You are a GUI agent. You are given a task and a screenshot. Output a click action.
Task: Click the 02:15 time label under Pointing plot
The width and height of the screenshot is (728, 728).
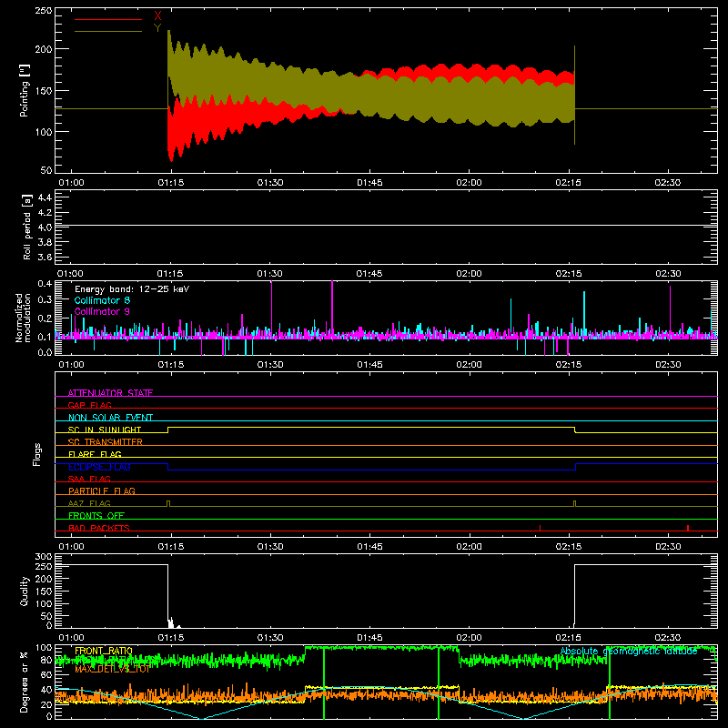click(x=568, y=183)
